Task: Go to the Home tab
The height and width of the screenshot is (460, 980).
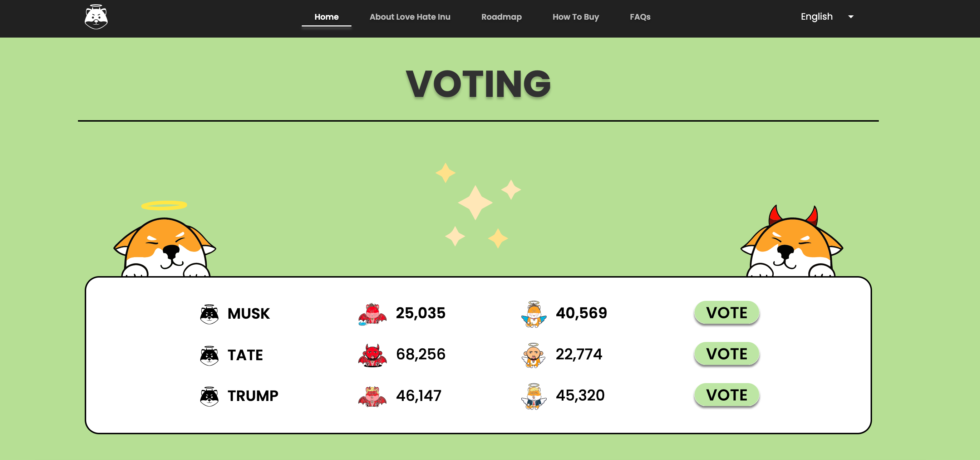Action: [x=326, y=17]
